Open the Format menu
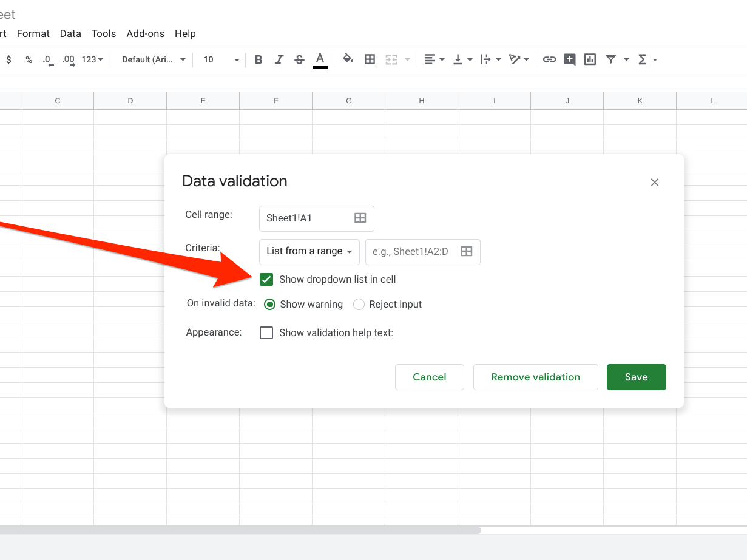 [x=33, y=33]
